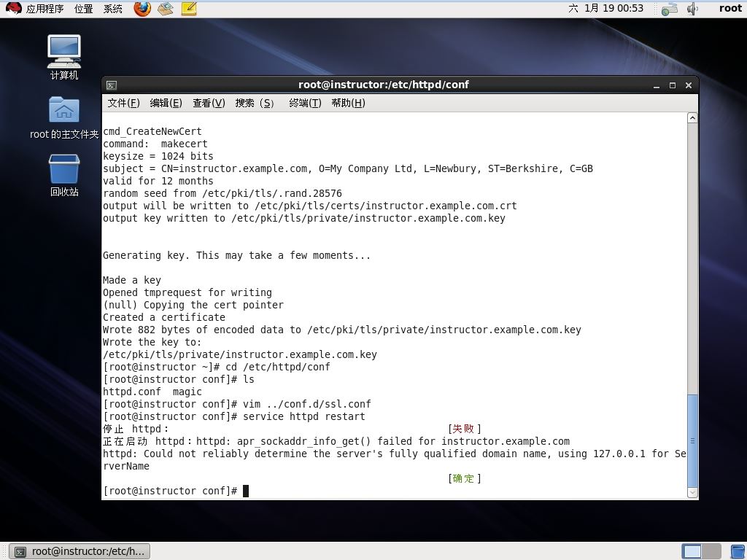747x560 pixels.
Task: Launch Firefox from the top panel
Action: [x=142, y=9]
